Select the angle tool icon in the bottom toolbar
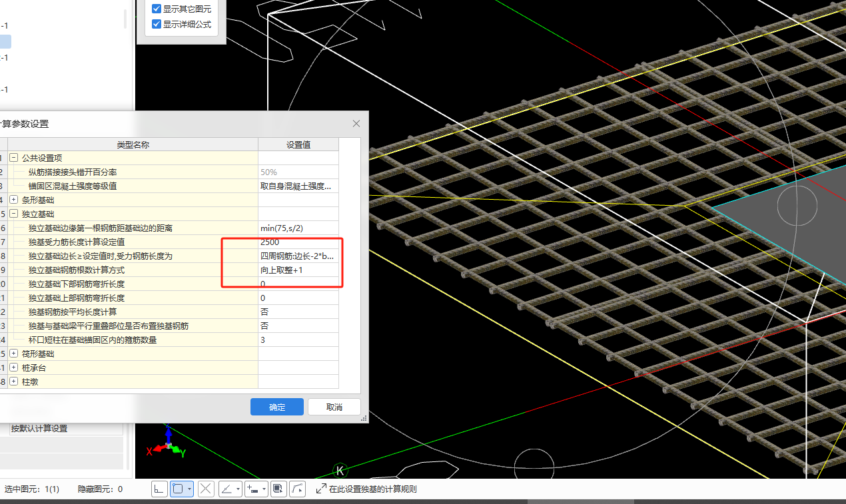Image resolution: width=846 pixels, height=504 pixels. coord(226,489)
